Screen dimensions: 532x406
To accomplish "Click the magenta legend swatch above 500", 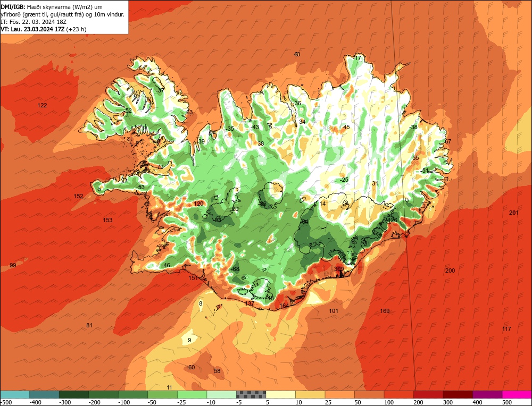I will [517, 394].
